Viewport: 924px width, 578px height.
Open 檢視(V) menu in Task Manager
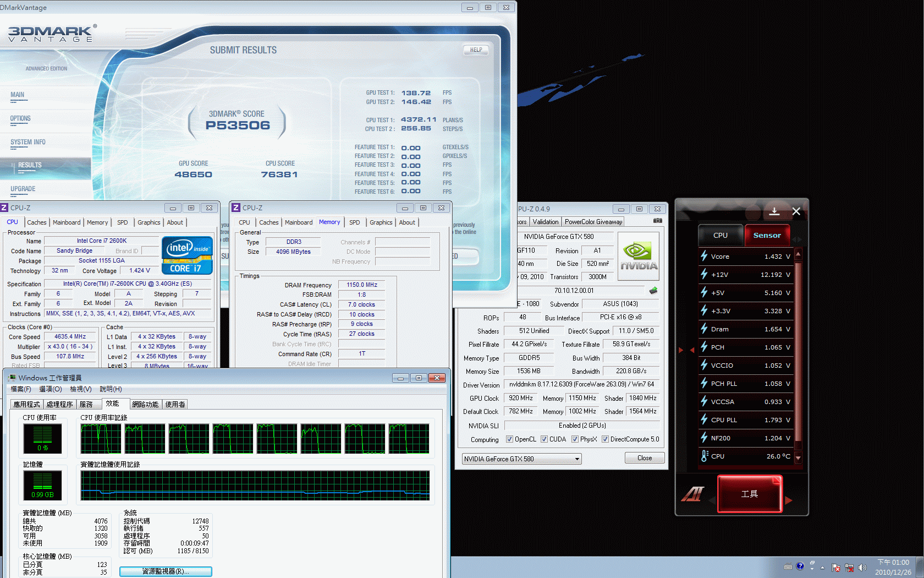click(x=81, y=389)
